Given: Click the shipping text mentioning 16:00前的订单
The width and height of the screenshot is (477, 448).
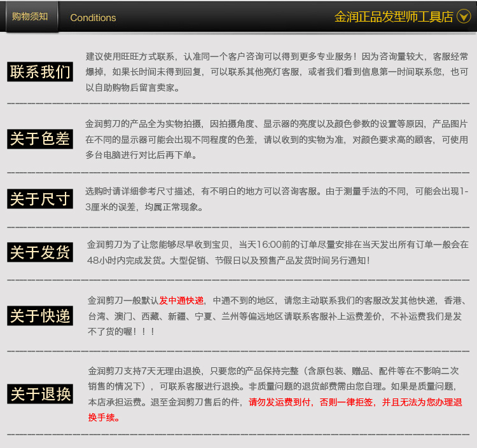Looking at the screenshot, I should click(x=278, y=245).
